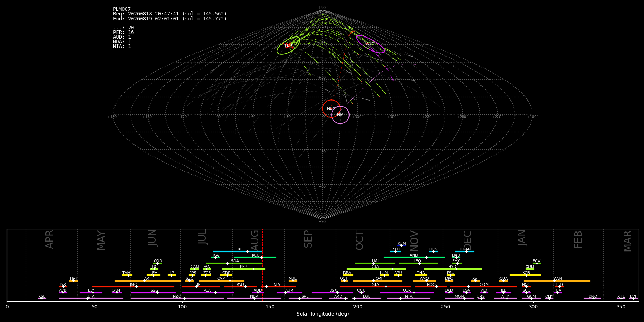
Task: Click the PER radiant ellipse on sky map
Action: tap(288, 45)
